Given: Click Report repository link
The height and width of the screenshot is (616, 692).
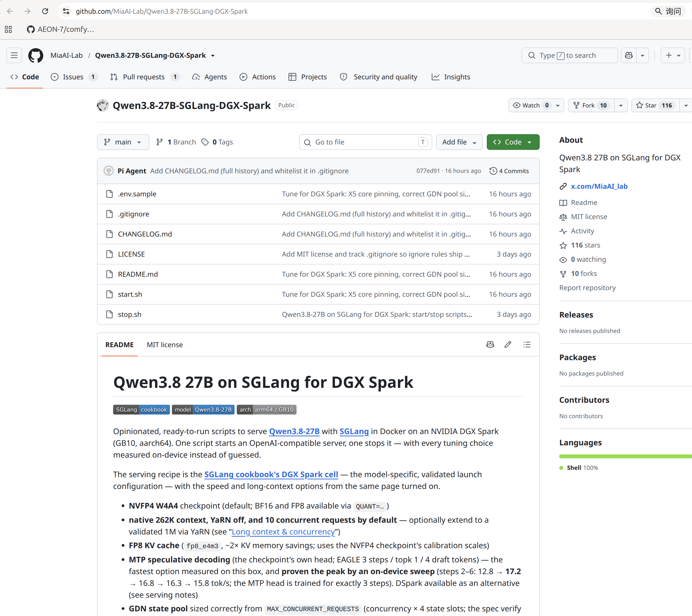Looking at the screenshot, I should (587, 288).
